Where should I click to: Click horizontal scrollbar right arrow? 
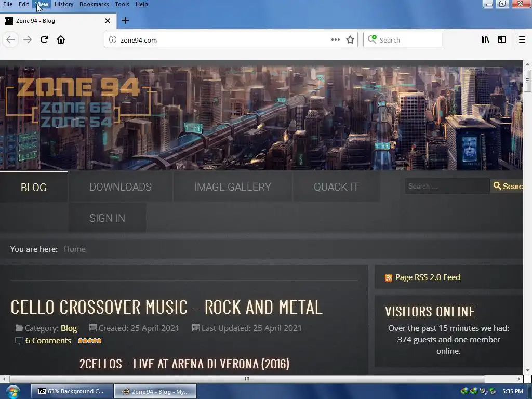coord(519,379)
